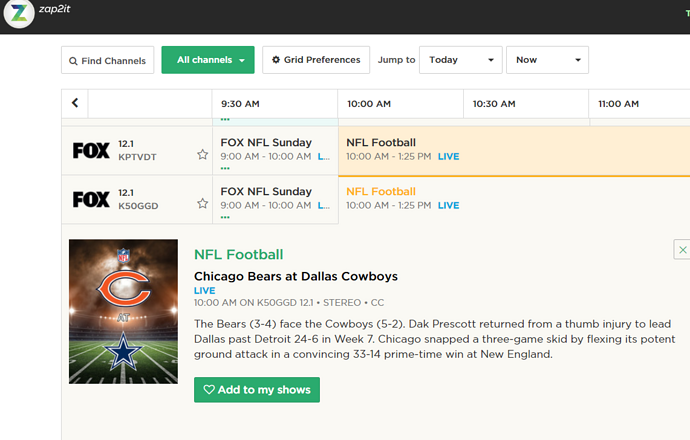Click the FOX logo for KPTVDT
690x440 pixels.
(90, 151)
